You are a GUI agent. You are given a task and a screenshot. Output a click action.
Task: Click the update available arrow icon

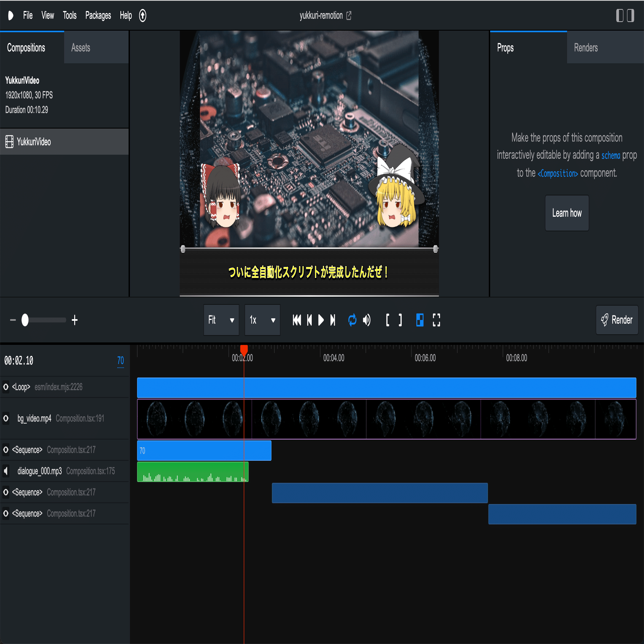142,16
